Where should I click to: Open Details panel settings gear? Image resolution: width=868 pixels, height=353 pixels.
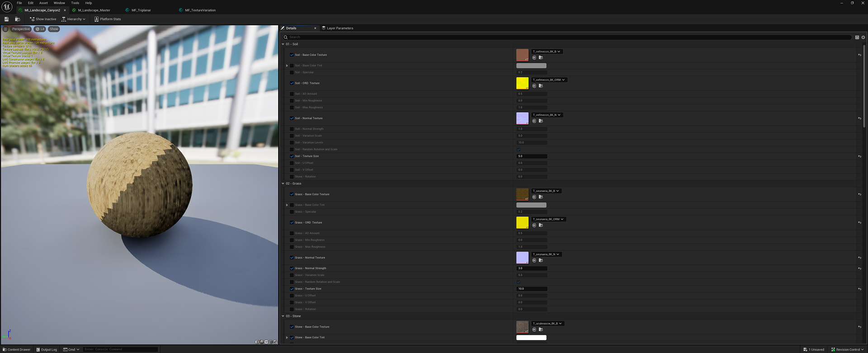[x=863, y=37]
